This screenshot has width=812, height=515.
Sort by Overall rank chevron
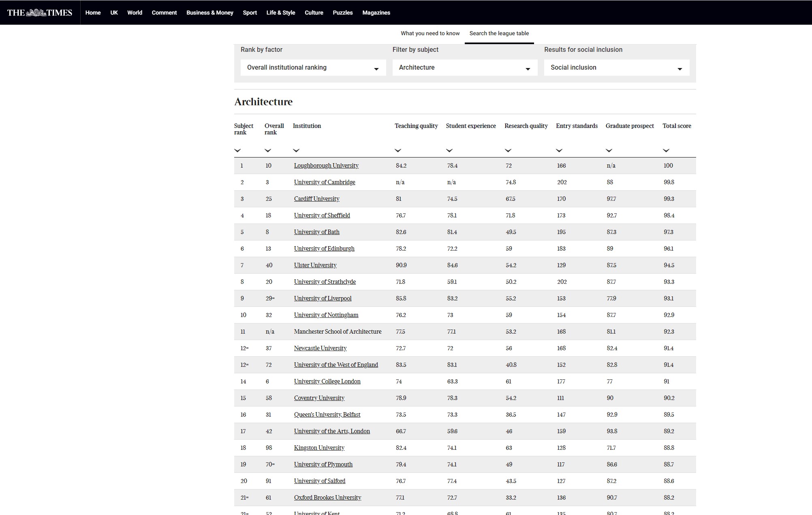[267, 151]
